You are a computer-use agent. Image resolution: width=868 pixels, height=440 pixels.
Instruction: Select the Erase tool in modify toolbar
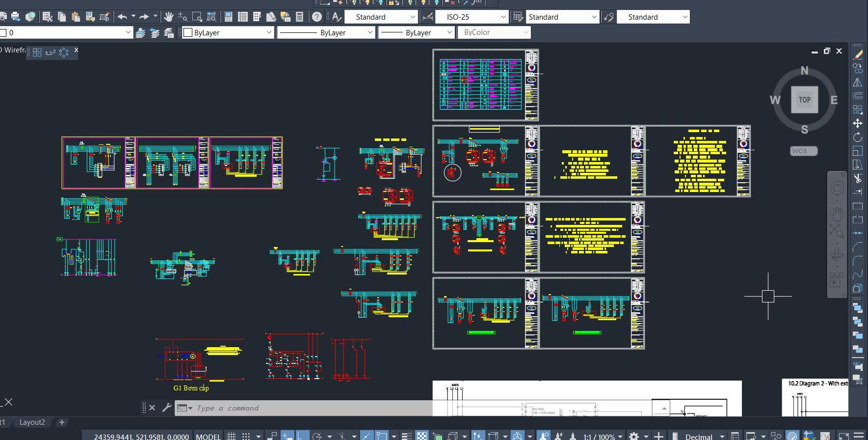pos(858,55)
